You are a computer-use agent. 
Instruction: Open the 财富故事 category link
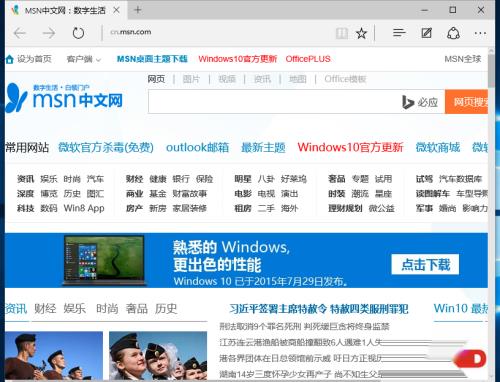click(190, 194)
